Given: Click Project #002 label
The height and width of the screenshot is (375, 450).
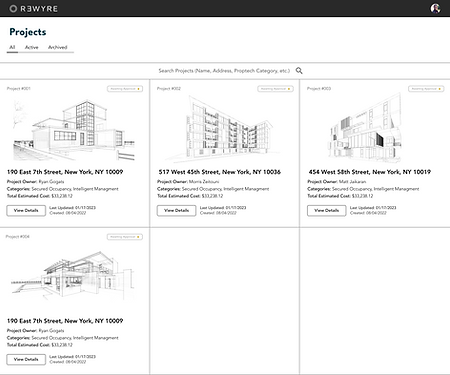Looking at the screenshot, I should (x=169, y=89).
